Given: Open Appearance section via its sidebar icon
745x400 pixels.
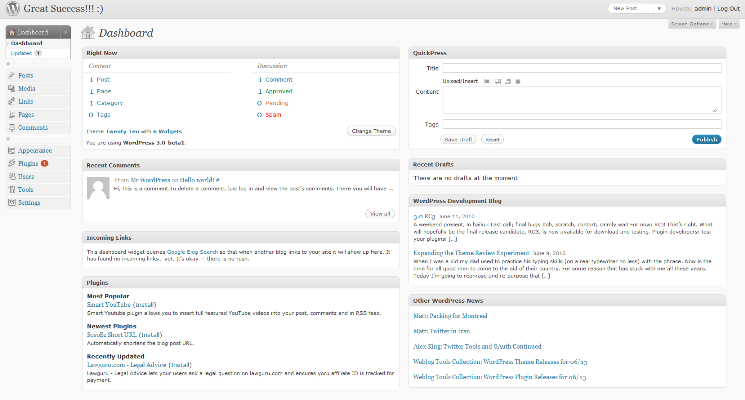Looking at the screenshot, I should [x=11, y=150].
